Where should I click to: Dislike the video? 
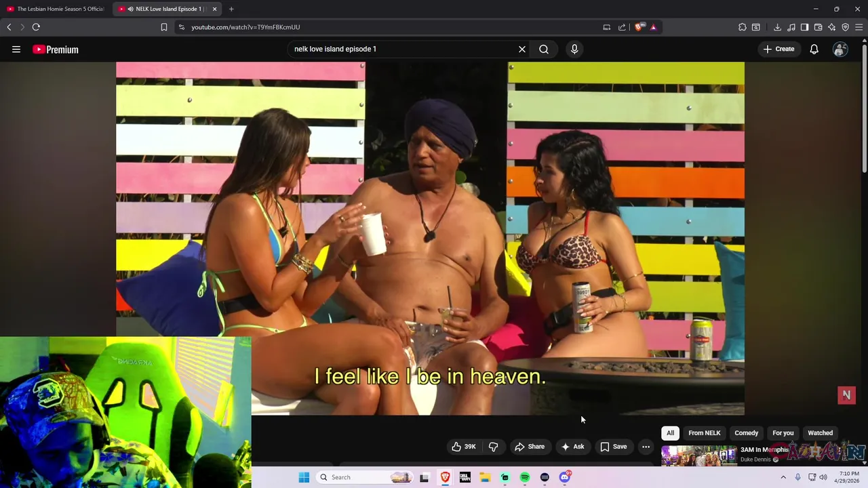[493, 447]
